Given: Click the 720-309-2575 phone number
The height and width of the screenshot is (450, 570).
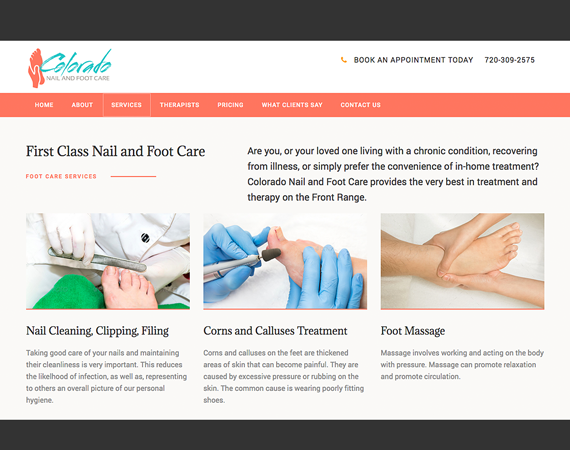Looking at the screenshot, I should pos(510,60).
